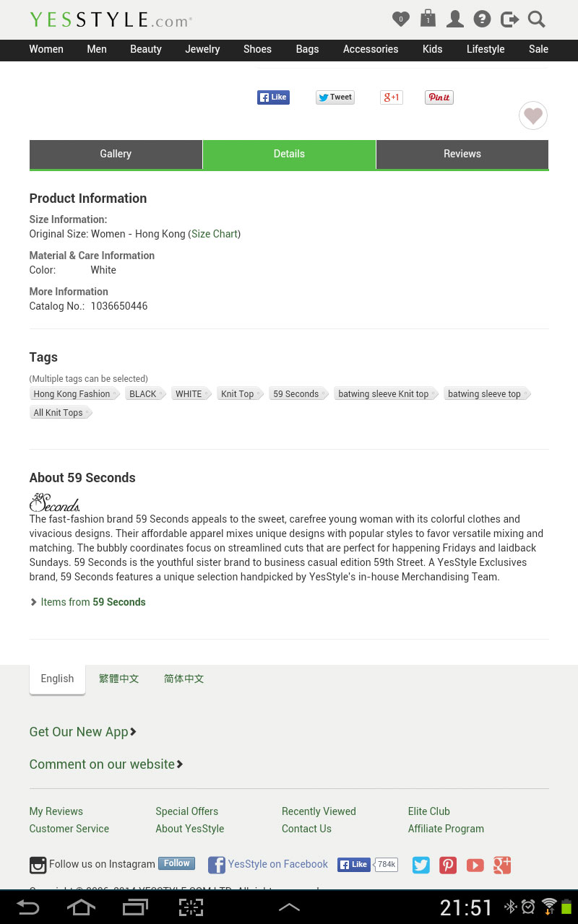Viewport: 578px width, 924px height.
Task: Open the Gallery tab
Action: tap(116, 154)
